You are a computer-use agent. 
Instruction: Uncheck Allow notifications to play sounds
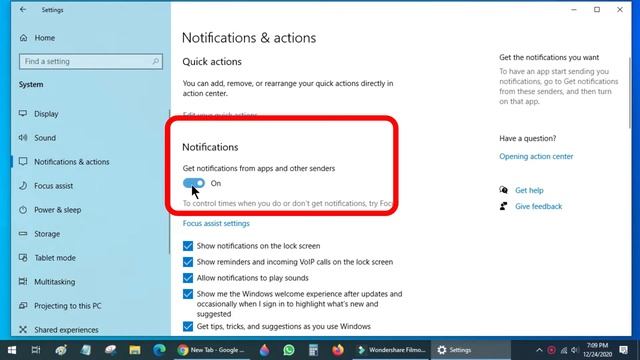(188, 278)
